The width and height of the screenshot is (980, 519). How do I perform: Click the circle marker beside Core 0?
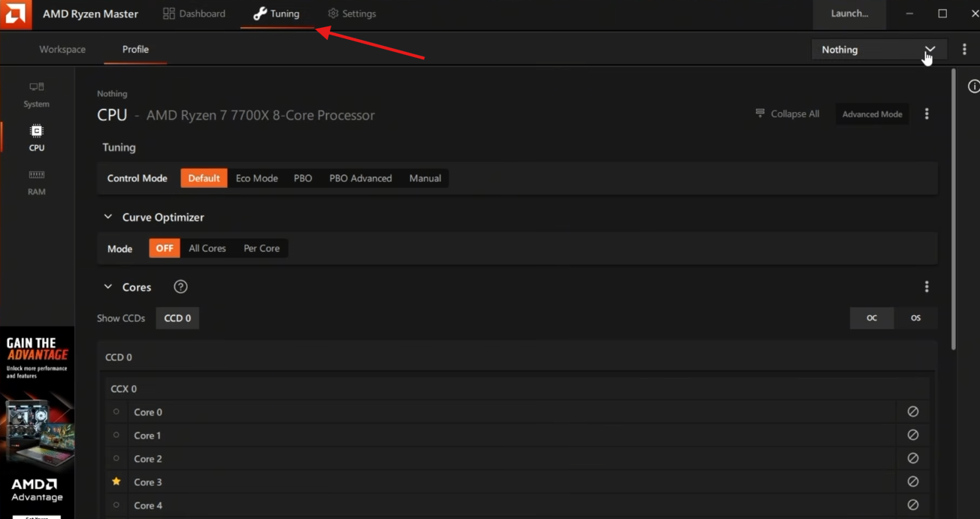[x=116, y=411]
